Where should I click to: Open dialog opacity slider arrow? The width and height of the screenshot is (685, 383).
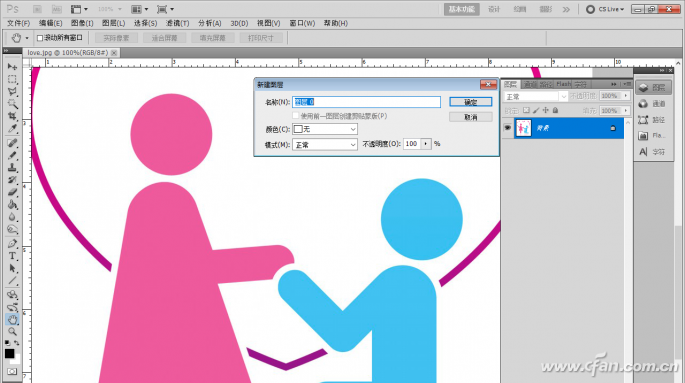click(x=426, y=144)
